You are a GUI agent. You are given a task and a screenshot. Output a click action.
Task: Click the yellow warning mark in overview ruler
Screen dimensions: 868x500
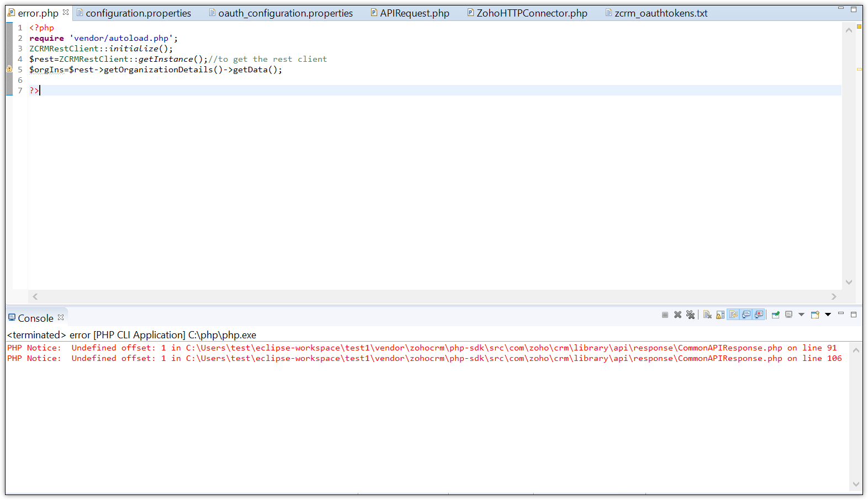859,69
